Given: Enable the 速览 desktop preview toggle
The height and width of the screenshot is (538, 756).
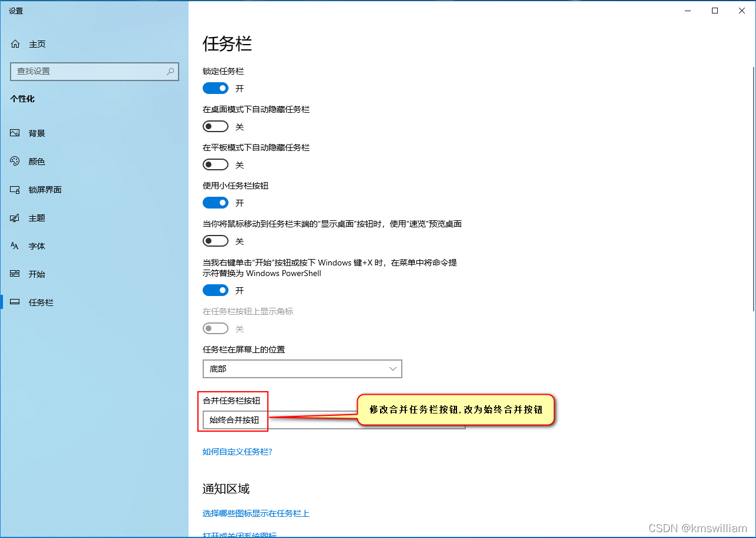Looking at the screenshot, I should click(x=216, y=241).
